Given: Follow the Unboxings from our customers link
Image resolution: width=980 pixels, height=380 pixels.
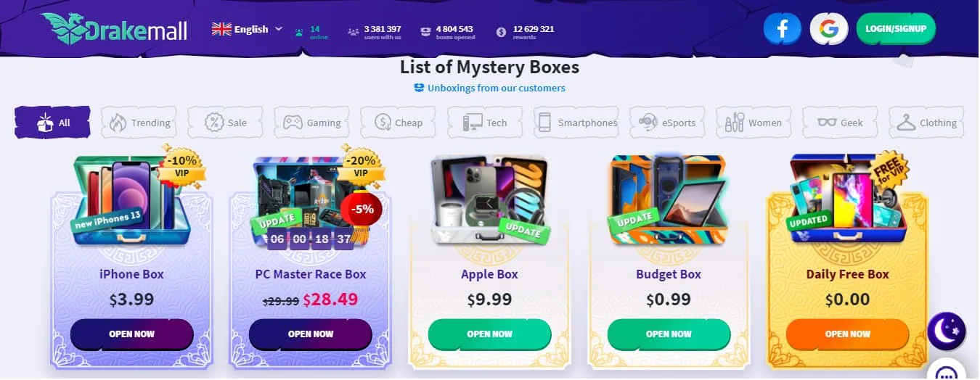Looking at the screenshot, I should point(490,88).
